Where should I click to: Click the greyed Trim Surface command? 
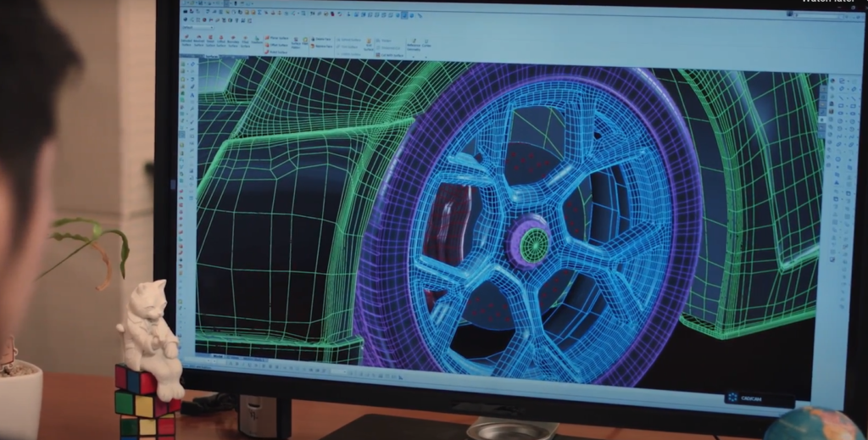click(348, 47)
